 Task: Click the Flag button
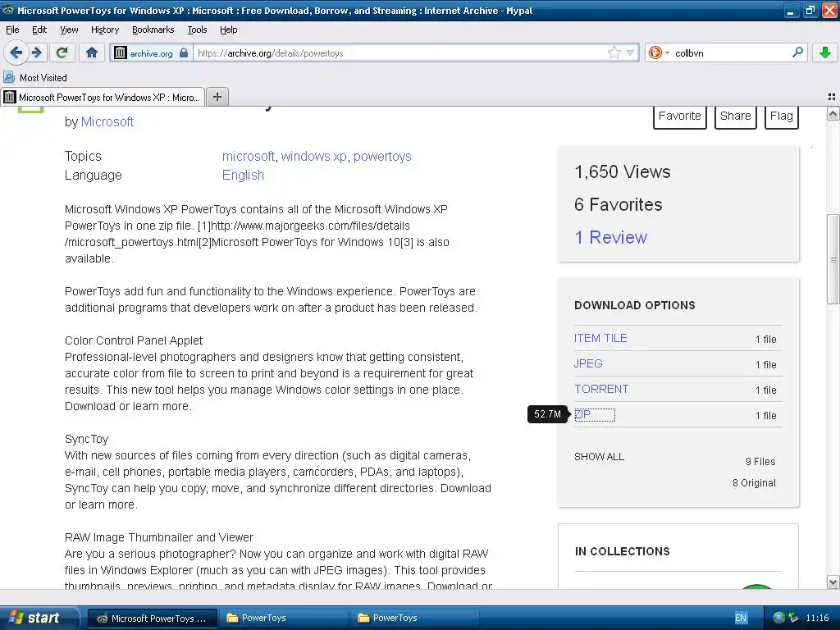pos(781,116)
